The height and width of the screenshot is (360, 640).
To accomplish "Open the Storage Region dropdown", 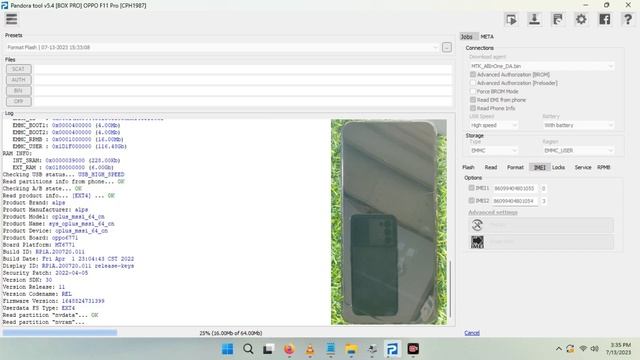I will pos(578,151).
